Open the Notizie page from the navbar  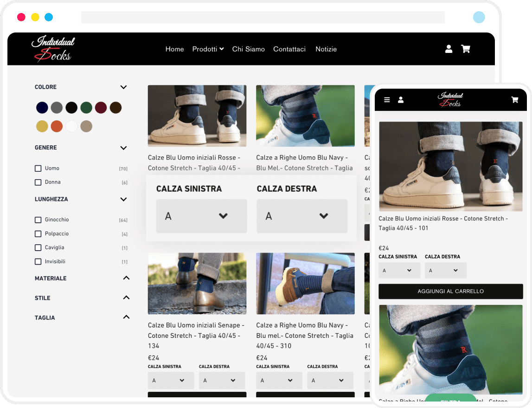point(326,49)
